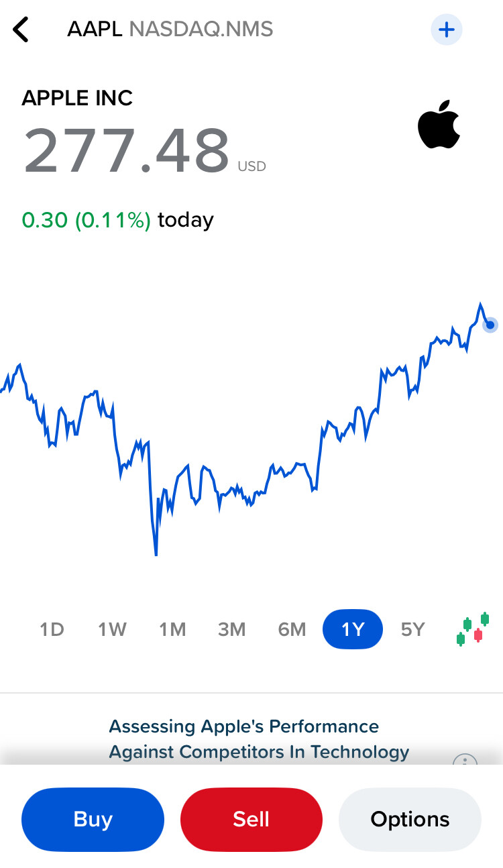
Task: Select the 1D chart range
Action: pos(52,629)
